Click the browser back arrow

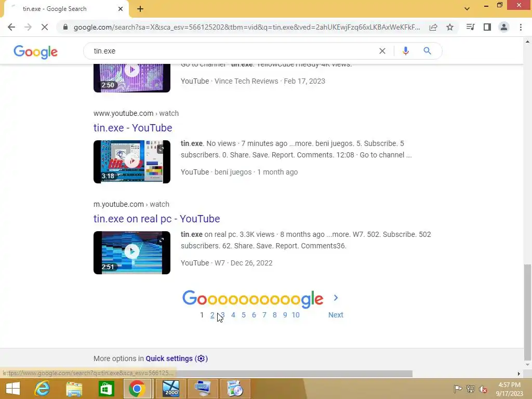point(11,27)
